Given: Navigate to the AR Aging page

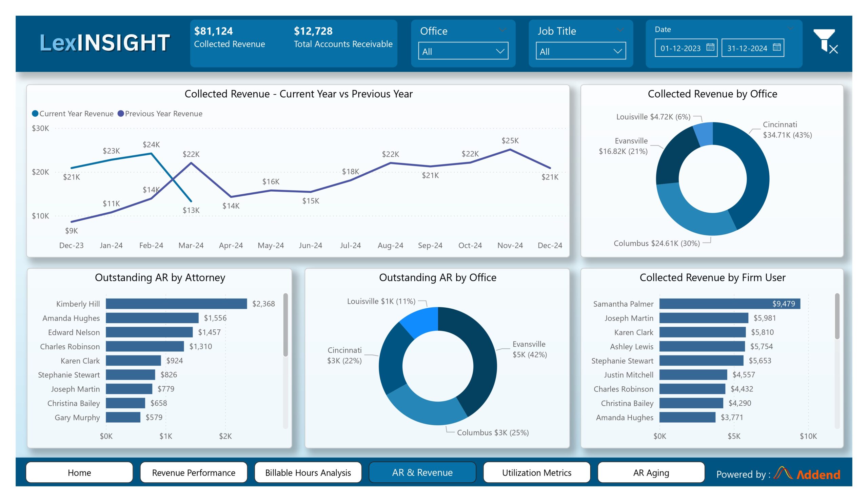Looking at the screenshot, I should [651, 472].
